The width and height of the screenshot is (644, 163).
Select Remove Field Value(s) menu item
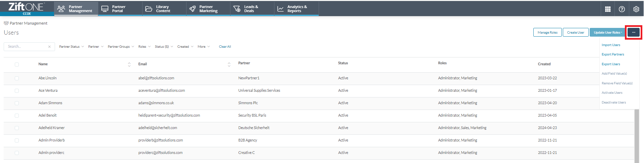pos(617,83)
